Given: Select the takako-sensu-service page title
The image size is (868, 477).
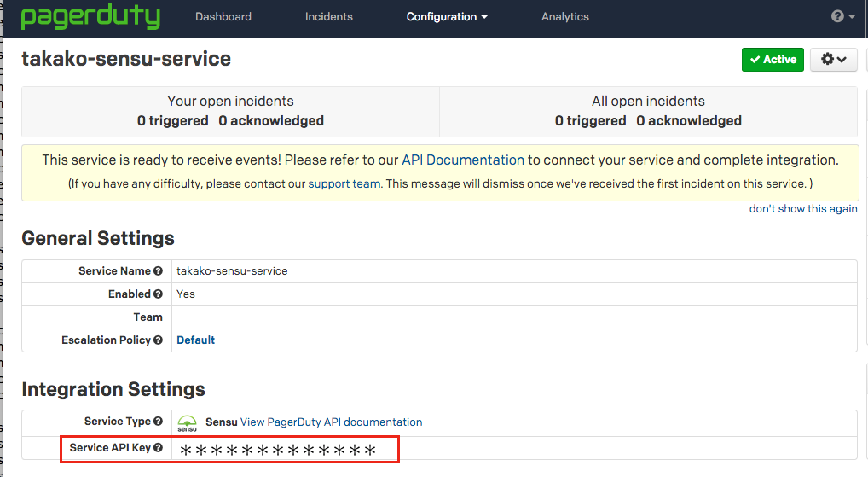Looking at the screenshot, I should (x=126, y=59).
